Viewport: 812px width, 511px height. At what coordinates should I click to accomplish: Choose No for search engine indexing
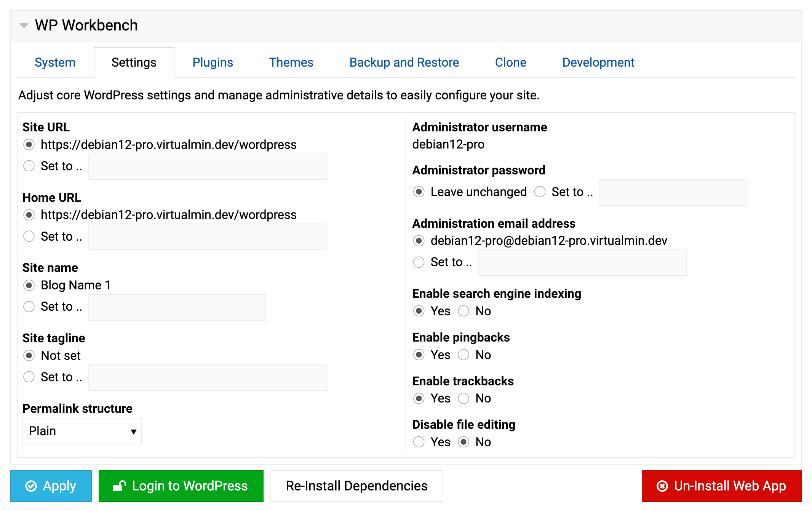click(x=464, y=311)
